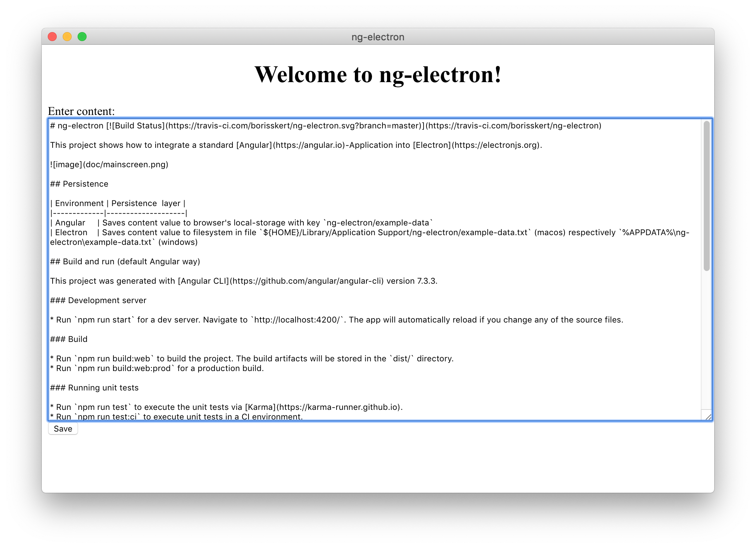Click the '### Running unit tests' line
The height and width of the screenshot is (548, 756).
tap(94, 388)
